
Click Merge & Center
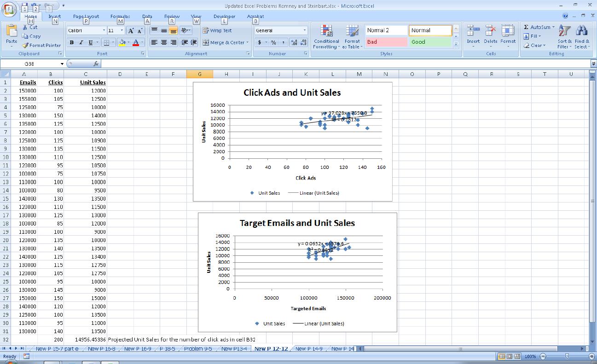pyautogui.click(x=224, y=42)
